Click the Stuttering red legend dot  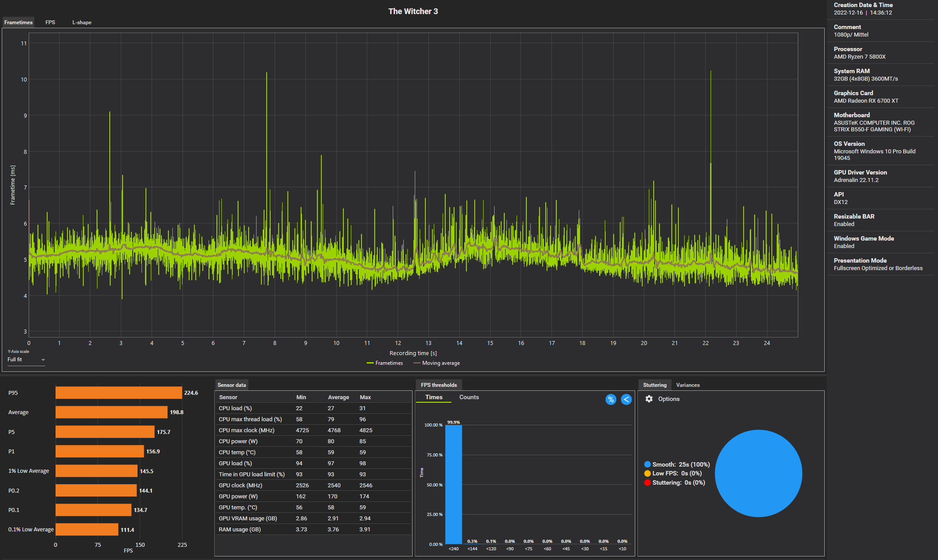pos(647,482)
